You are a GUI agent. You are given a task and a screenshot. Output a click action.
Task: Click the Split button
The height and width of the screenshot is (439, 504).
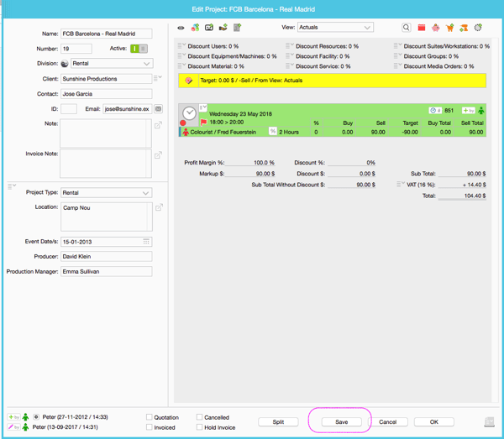pyautogui.click(x=278, y=422)
